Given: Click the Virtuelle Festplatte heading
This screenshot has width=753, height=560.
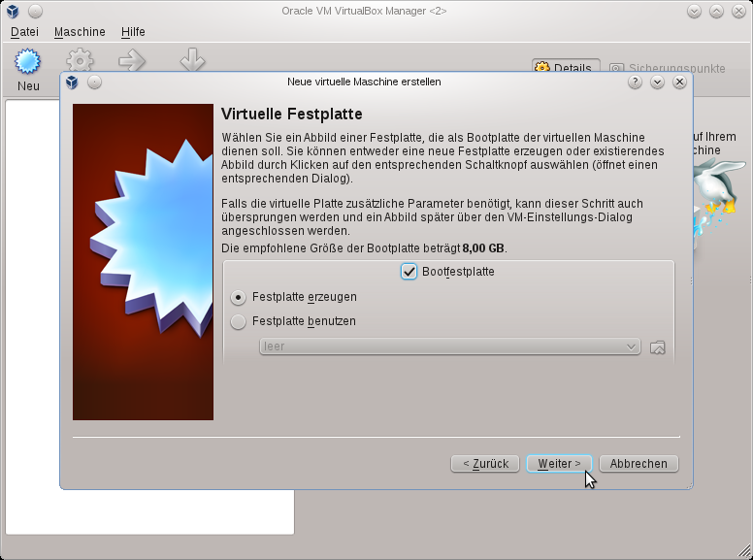Looking at the screenshot, I should [291, 114].
